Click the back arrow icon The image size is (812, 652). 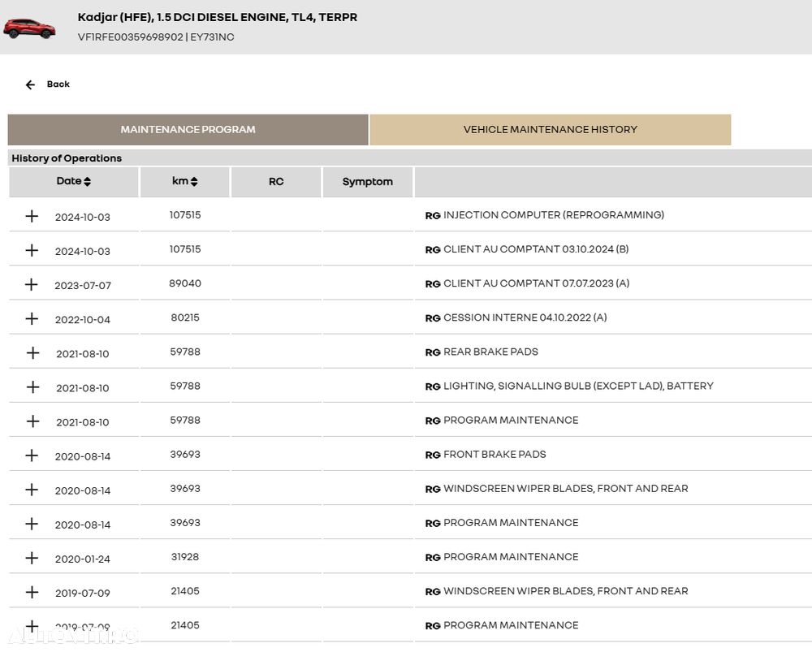pos(31,84)
